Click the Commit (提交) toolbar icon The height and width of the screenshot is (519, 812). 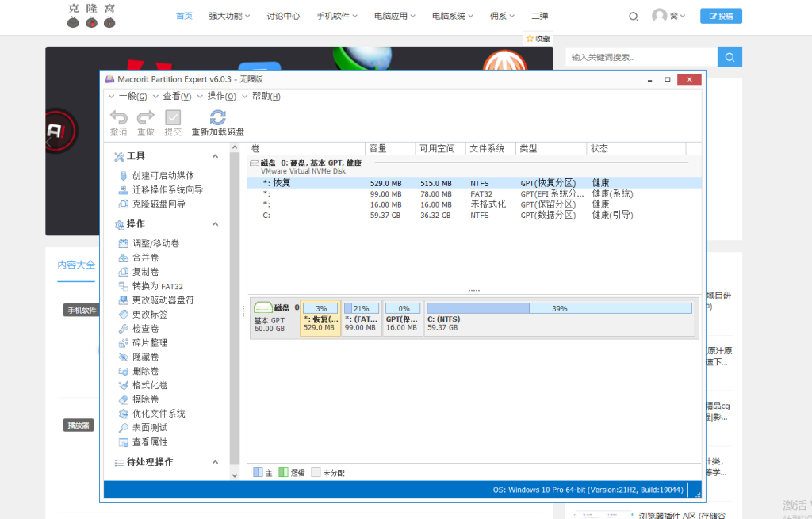173,123
